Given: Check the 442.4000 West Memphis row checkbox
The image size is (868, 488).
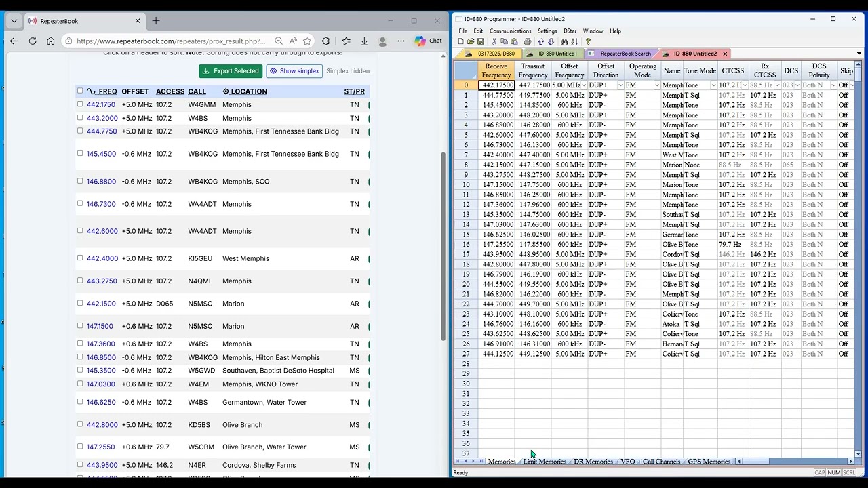Looking at the screenshot, I should pyautogui.click(x=80, y=258).
